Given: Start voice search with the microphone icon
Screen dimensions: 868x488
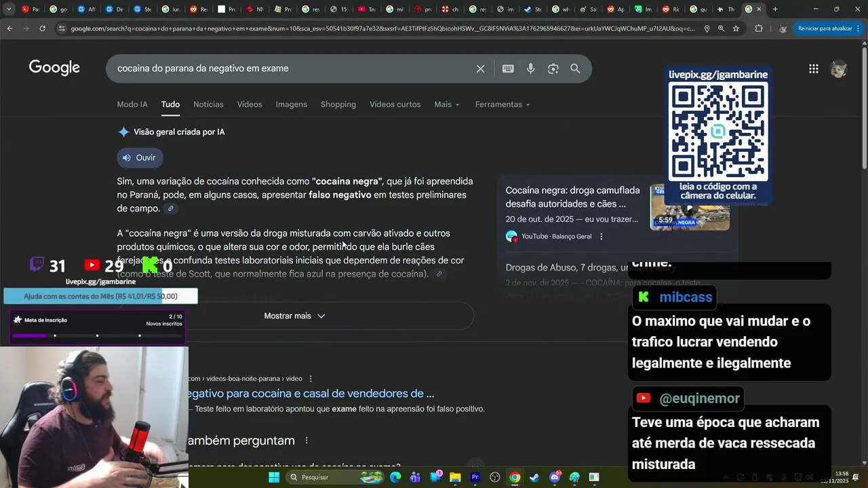Looking at the screenshot, I should 530,68.
